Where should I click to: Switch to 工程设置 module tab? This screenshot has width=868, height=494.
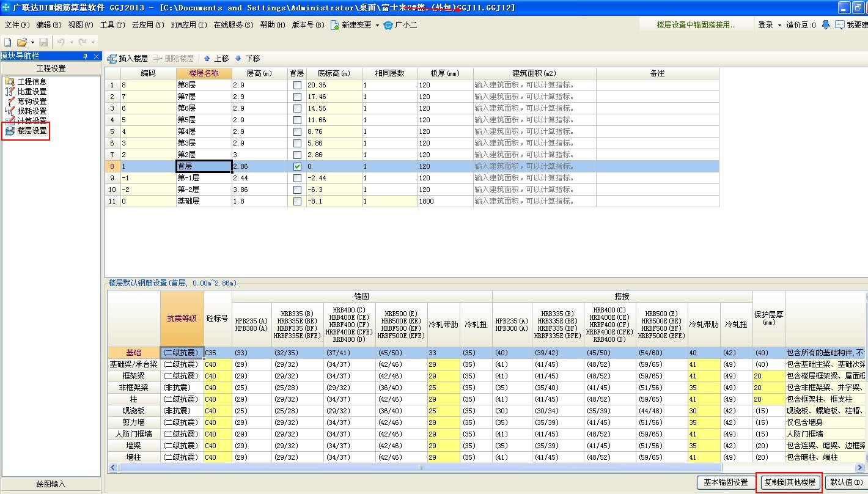click(51, 68)
